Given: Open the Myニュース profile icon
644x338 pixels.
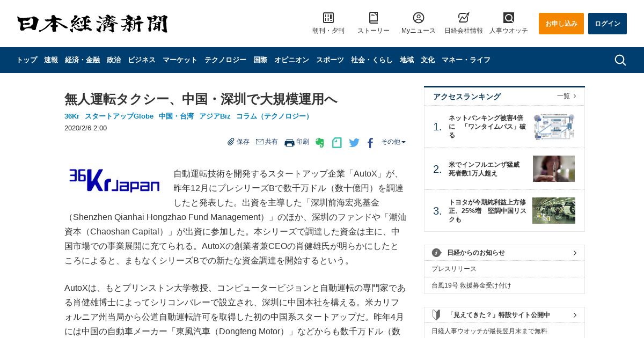Looking at the screenshot, I should point(419,18).
